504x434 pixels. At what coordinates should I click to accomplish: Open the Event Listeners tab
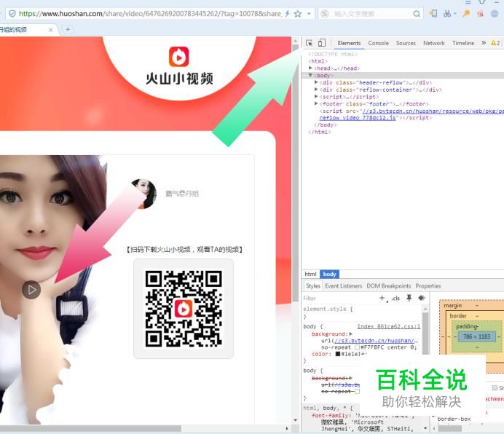(x=343, y=285)
